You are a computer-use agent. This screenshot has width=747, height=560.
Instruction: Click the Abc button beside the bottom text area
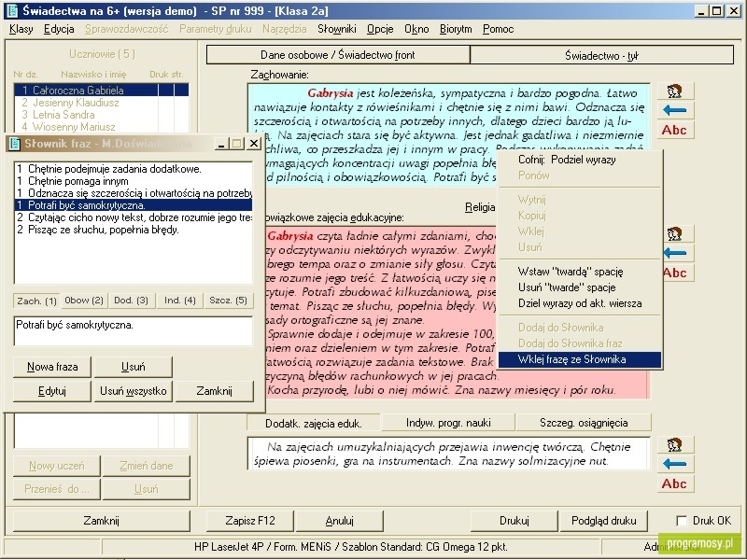[675, 483]
